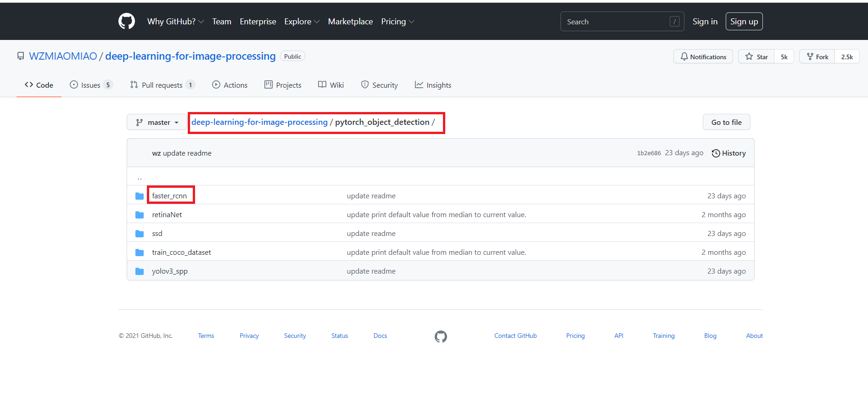Open the yolov3_spp folder
Image resolution: width=868 pixels, height=415 pixels.
[x=170, y=271]
